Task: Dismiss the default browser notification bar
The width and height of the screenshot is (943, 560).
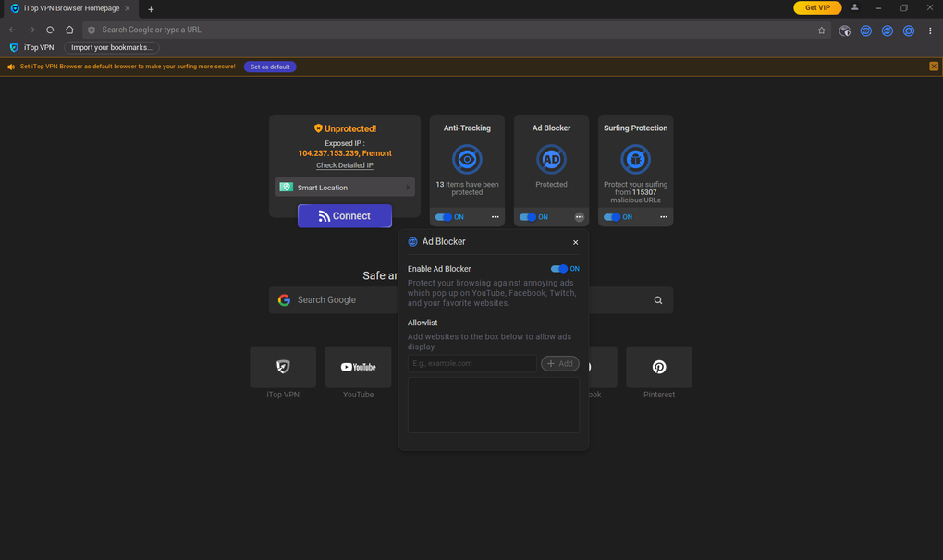Action: pyautogui.click(x=934, y=67)
